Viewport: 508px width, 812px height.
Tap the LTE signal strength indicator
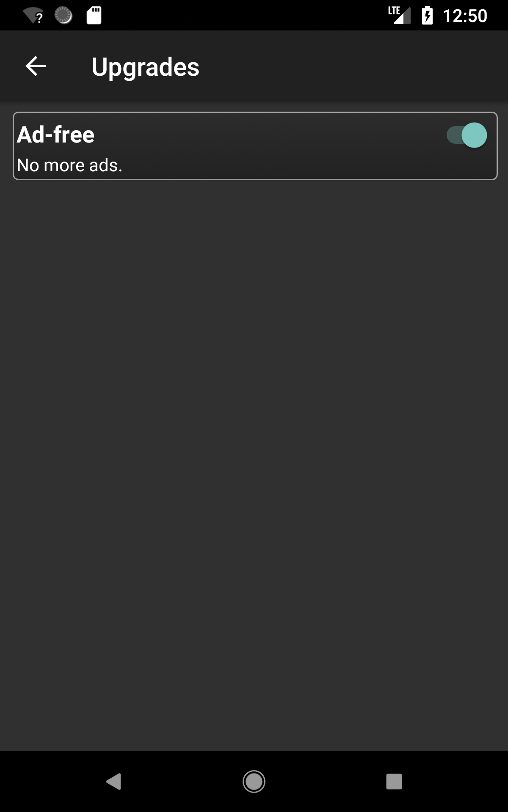coord(399,15)
